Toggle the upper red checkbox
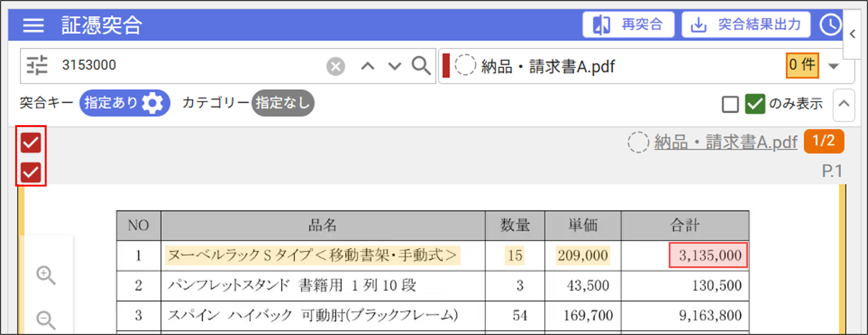 tap(31, 143)
